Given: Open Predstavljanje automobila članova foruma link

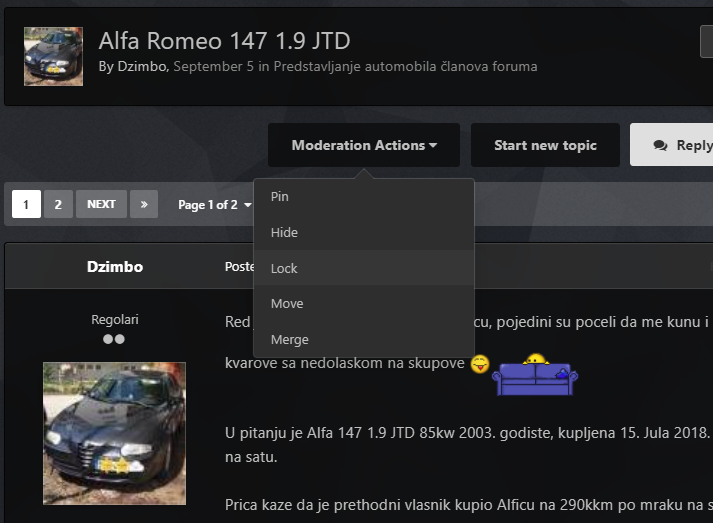Looking at the screenshot, I should (x=405, y=66).
